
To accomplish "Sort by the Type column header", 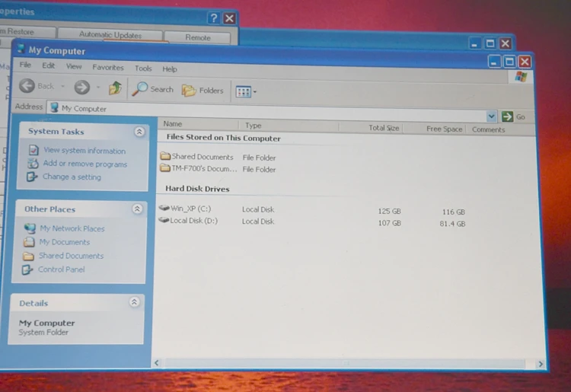I will 289,126.
